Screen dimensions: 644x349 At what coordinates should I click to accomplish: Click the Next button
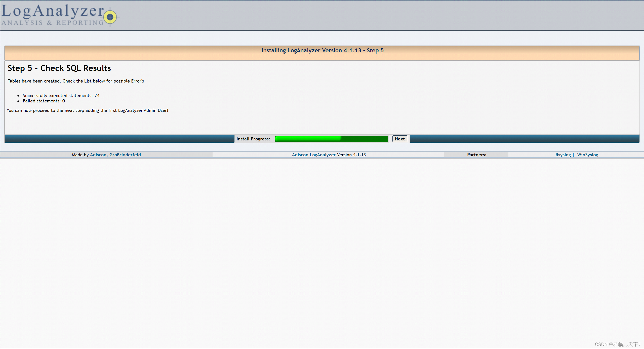(x=399, y=139)
